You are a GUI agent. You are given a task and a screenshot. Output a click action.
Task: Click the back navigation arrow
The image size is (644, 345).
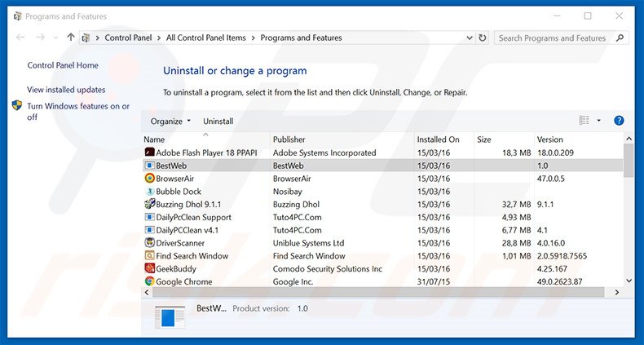(20, 38)
